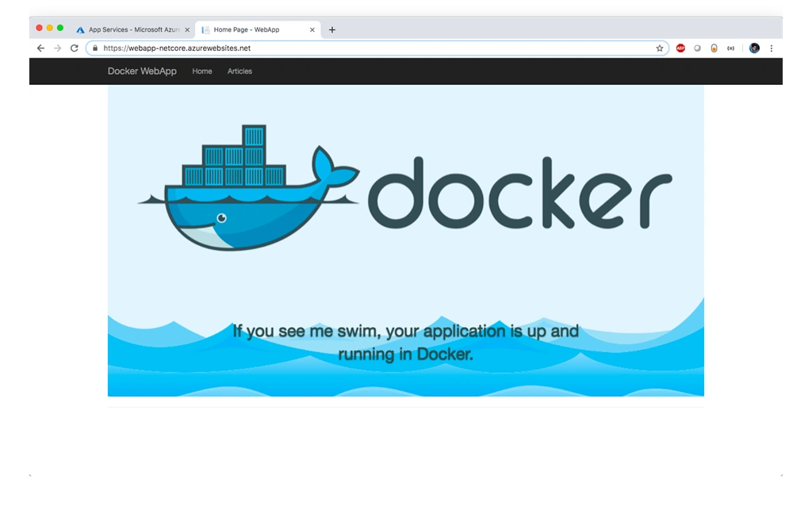Image resolution: width=812 pixels, height=518 pixels.
Task: Close the App Services Azure tab
Action: [x=187, y=30]
